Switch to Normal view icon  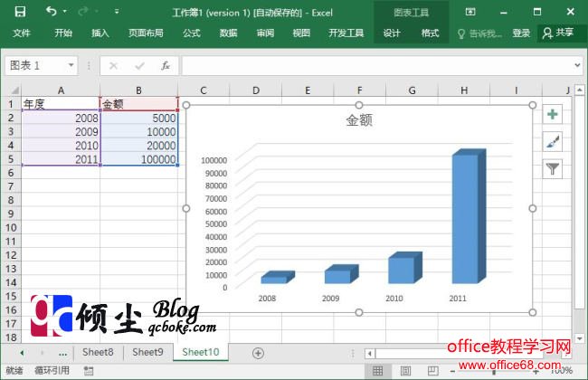click(x=377, y=371)
